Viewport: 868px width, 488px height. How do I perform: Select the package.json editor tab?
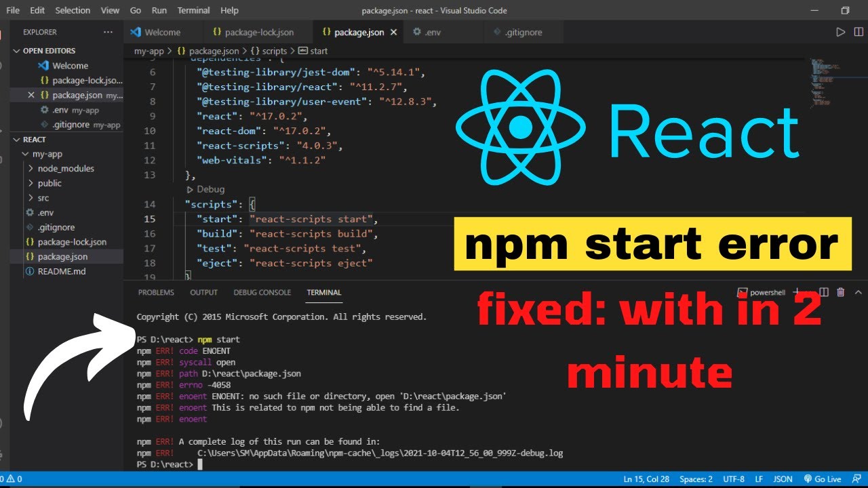[x=359, y=32]
